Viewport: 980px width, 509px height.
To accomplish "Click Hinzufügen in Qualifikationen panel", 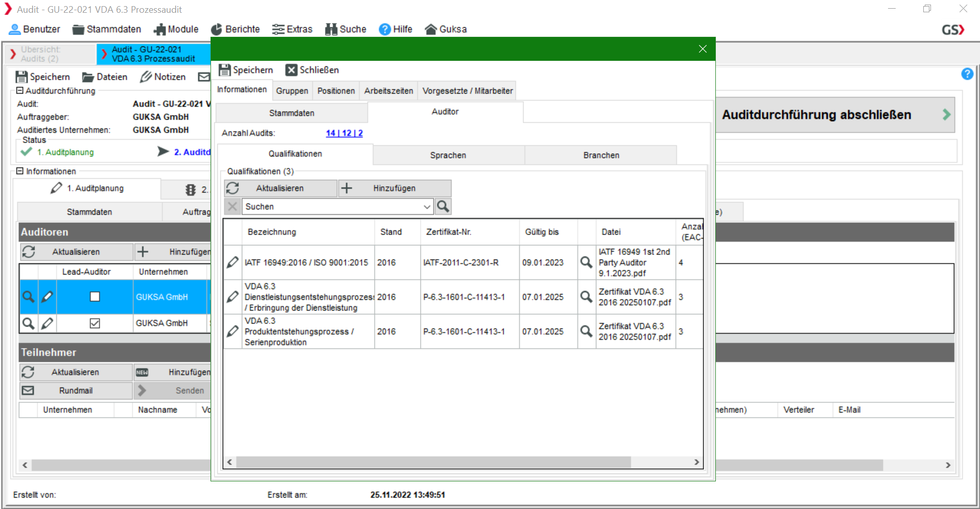I will [394, 188].
